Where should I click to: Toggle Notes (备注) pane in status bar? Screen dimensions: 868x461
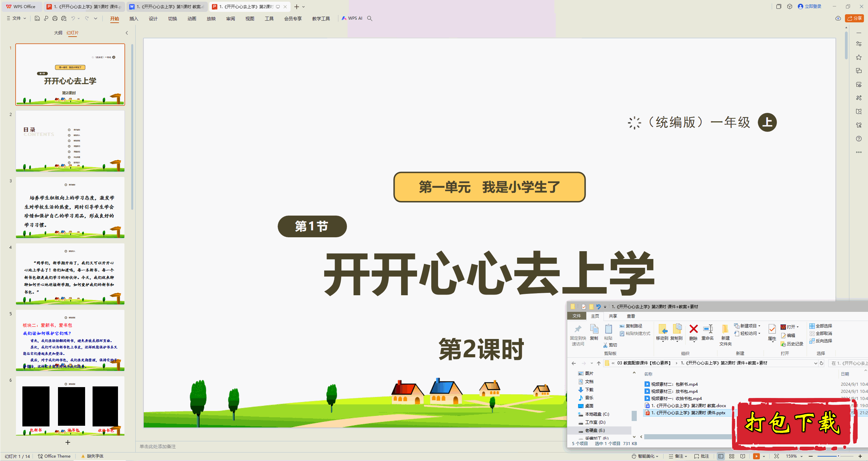point(677,456)
